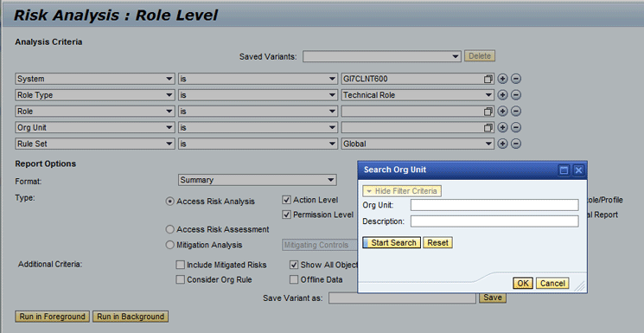Click Run in Foreground button
This screenshot has width=644, height=333.
pyautogui.click(x=52, y=317)
